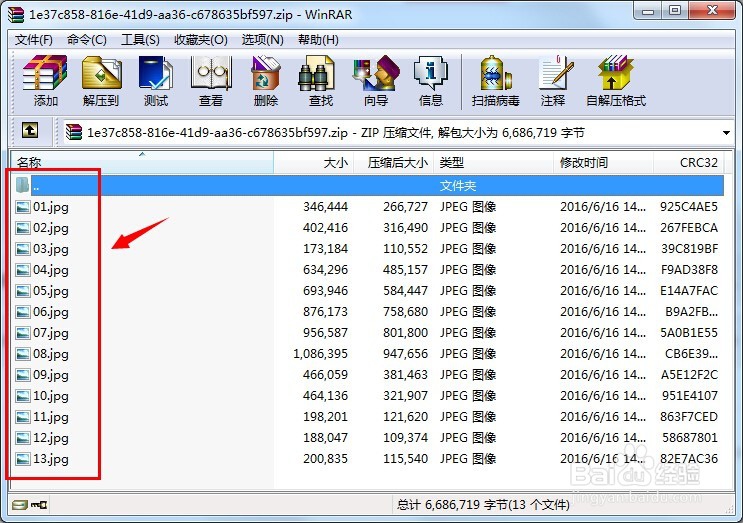Sort by Type (类型) column header
This screenshot has width=743, height=523.
click(x=493, y=162)
